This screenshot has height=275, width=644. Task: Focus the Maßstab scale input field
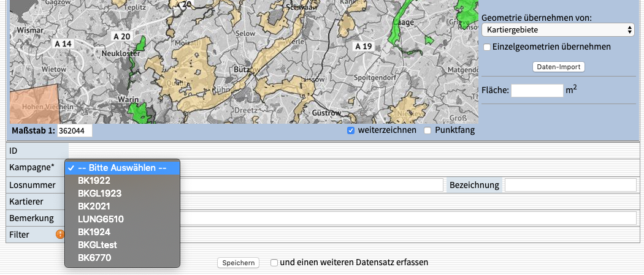75,130
